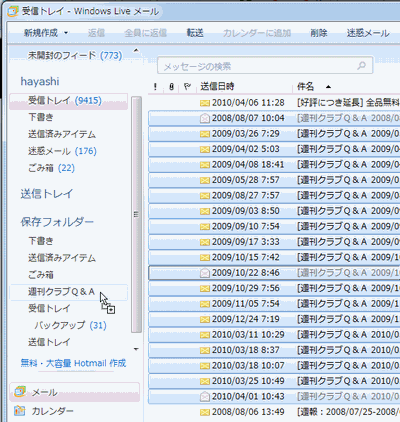This screenshot has width=400, height=422.
Task: Click 無料・大容量 Hotmail 作成 link
Action: [73, 363]
